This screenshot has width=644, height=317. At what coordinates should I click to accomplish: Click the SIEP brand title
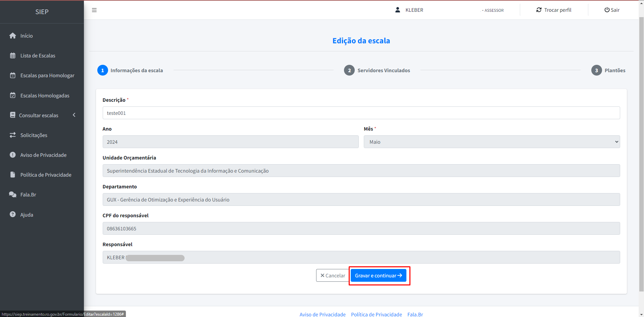pyautogui.click(x=42, y=12)
